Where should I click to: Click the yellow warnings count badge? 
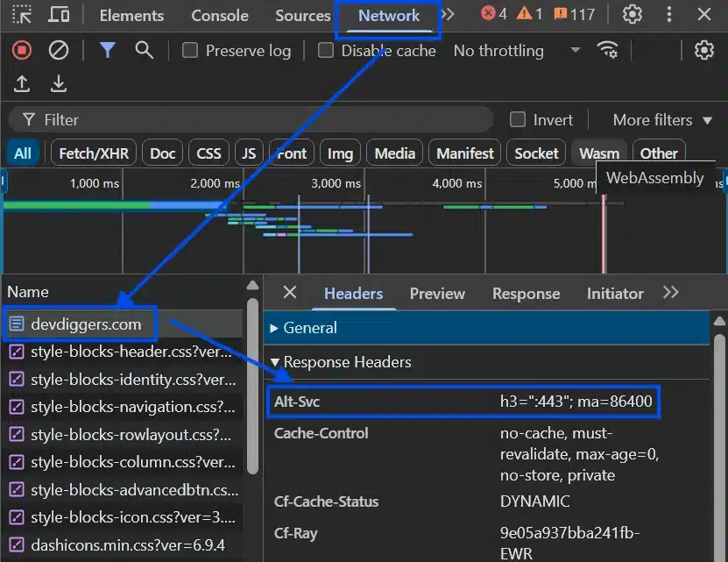point(529,14)
